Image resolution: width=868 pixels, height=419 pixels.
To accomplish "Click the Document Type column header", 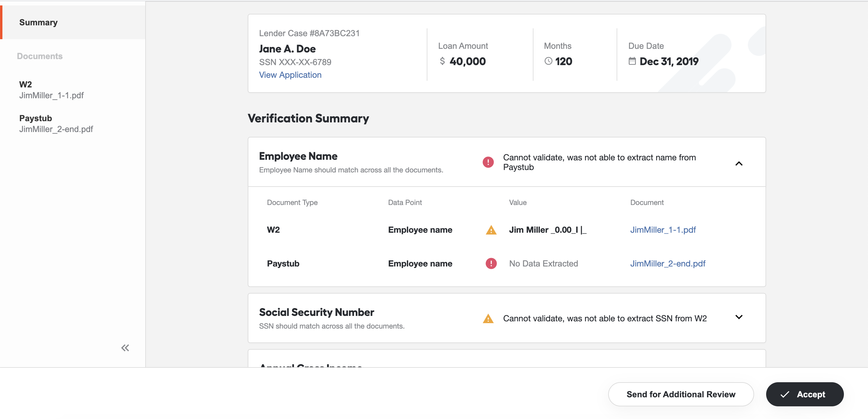I will point(292,202).
